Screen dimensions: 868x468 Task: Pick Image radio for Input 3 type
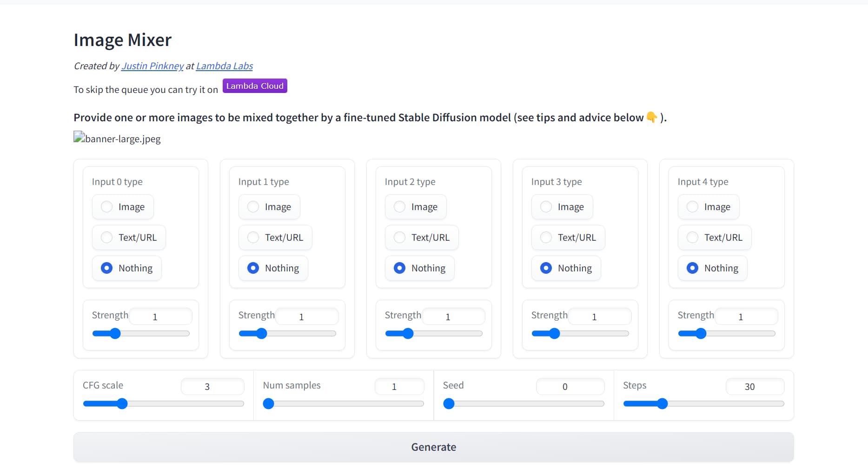[546, 207]
